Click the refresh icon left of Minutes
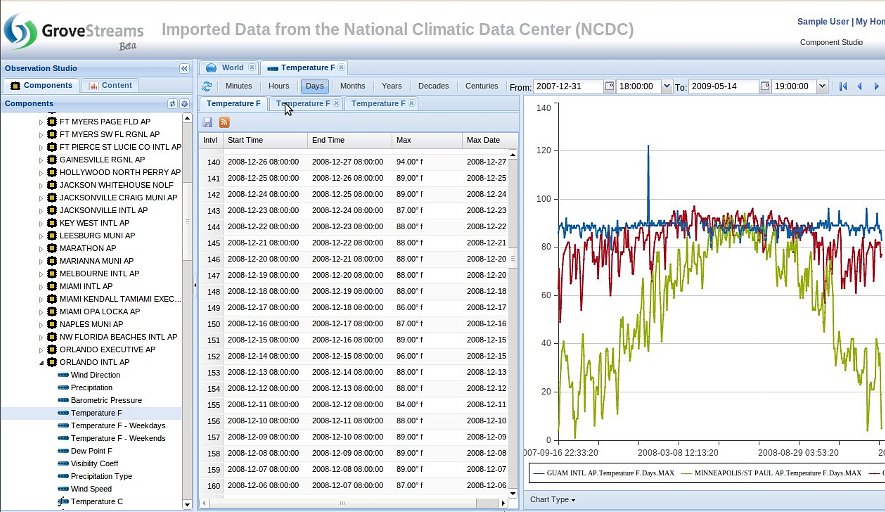The width and height of the screenshot is (885, 512). pos(207,87)
